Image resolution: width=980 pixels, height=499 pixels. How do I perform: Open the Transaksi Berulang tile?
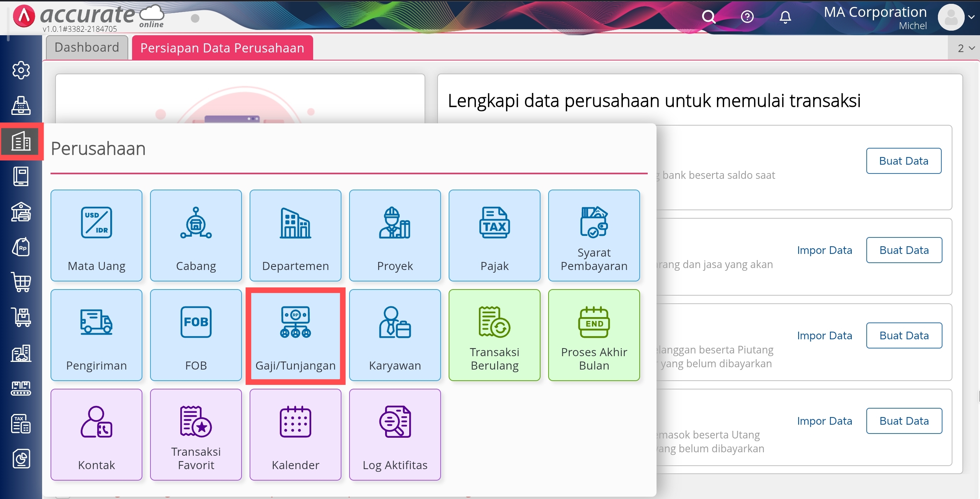pos(494,335)
